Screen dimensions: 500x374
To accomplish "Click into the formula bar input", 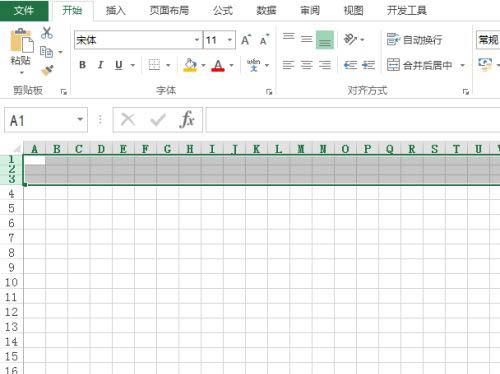I will [x=353, y=120].
